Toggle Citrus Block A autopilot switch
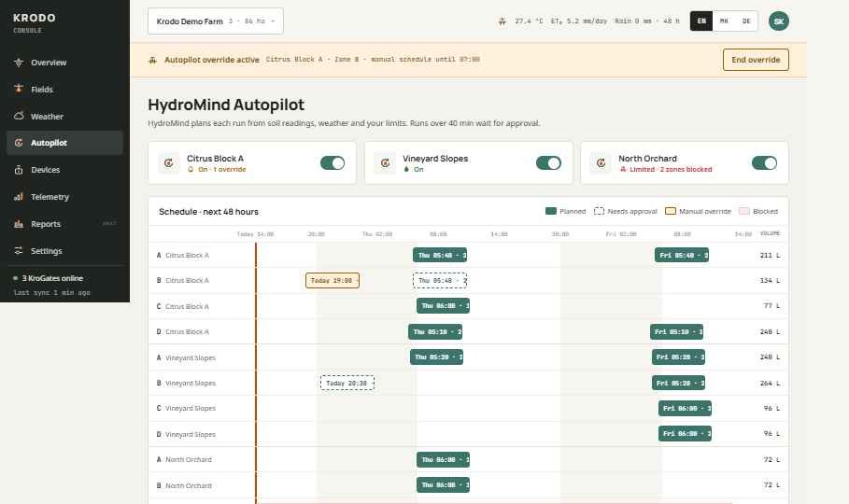 (333, 163)
